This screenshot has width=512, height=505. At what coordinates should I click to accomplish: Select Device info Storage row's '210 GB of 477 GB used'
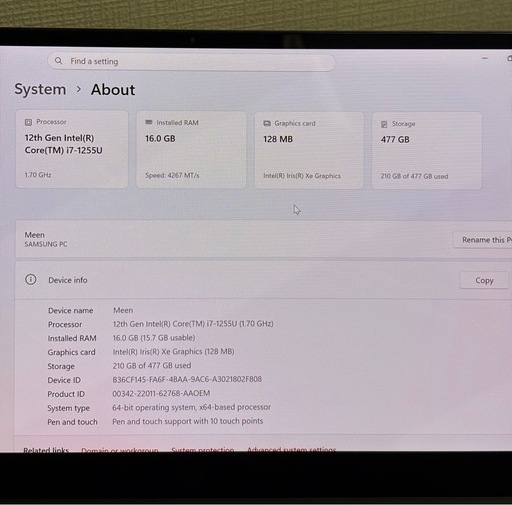152,365
